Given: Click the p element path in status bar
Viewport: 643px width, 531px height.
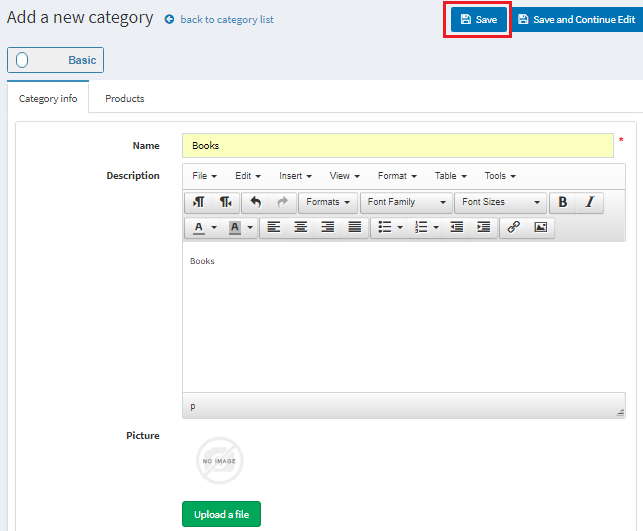Looking at the screenshot, I should [193, 406].
